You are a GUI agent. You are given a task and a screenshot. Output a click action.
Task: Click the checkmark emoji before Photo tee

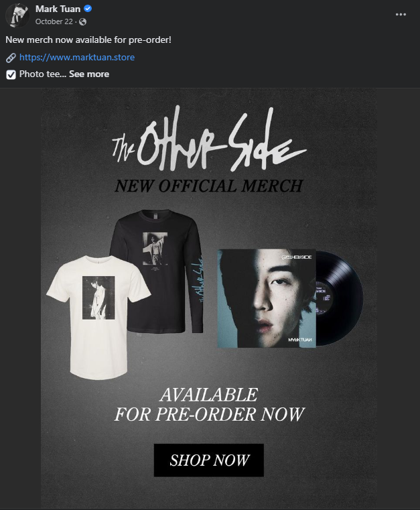click(11, 75)
